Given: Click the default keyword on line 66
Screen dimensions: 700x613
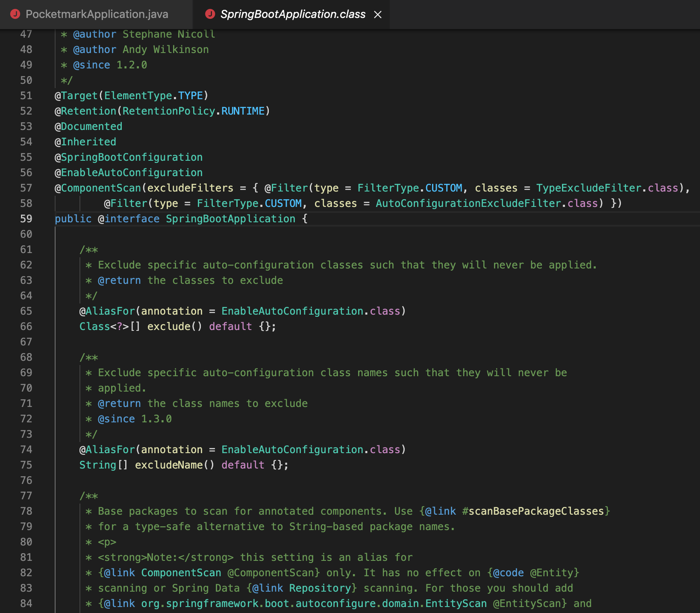Looking at the screenshot, I should [x=230, y=327].
